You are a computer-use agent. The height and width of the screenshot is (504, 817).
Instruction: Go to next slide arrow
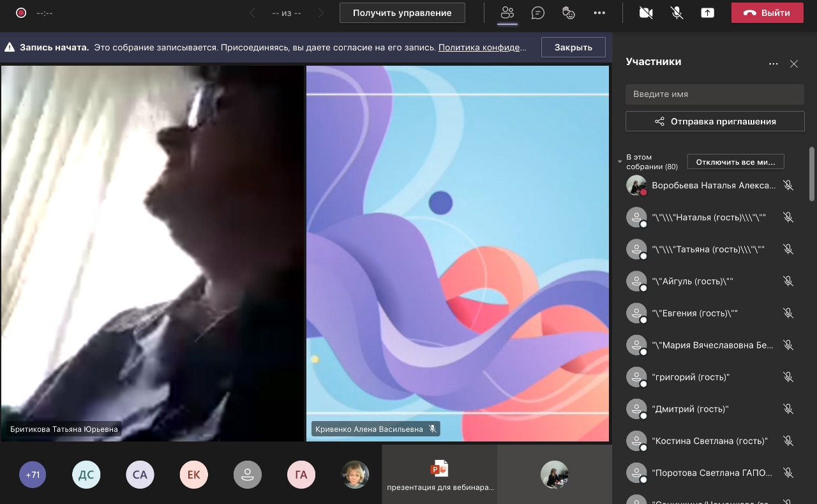(321, 13)
